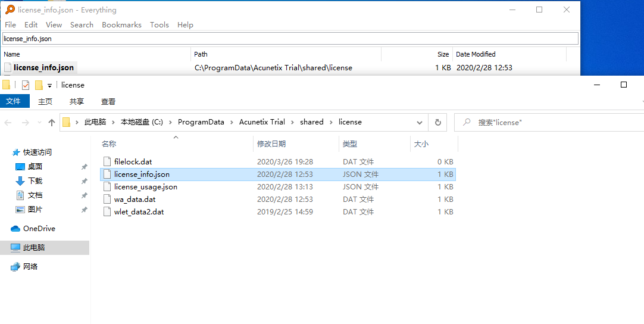
Task: Go up one folder level
Action: tap(51, 123)
